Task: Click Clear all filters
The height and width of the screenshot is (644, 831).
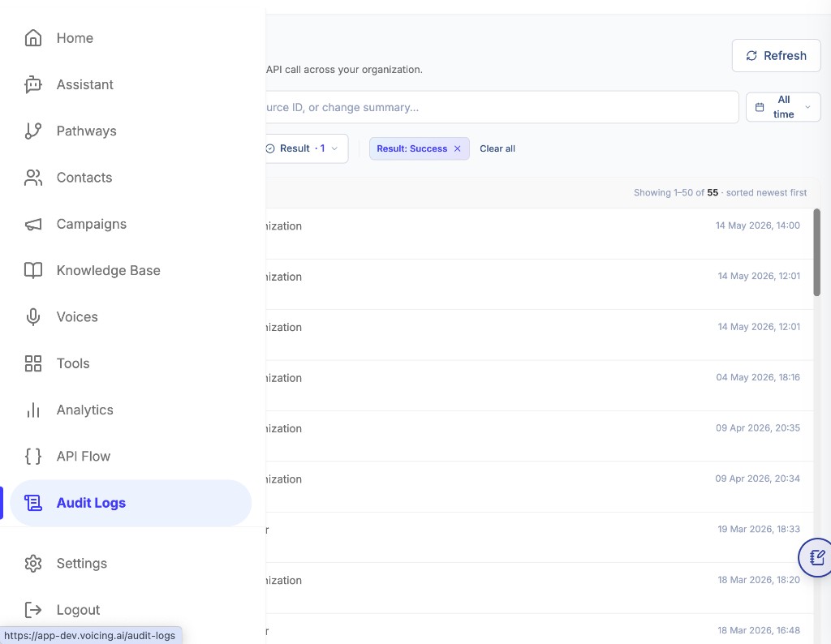Action: (x=497, y=148)
